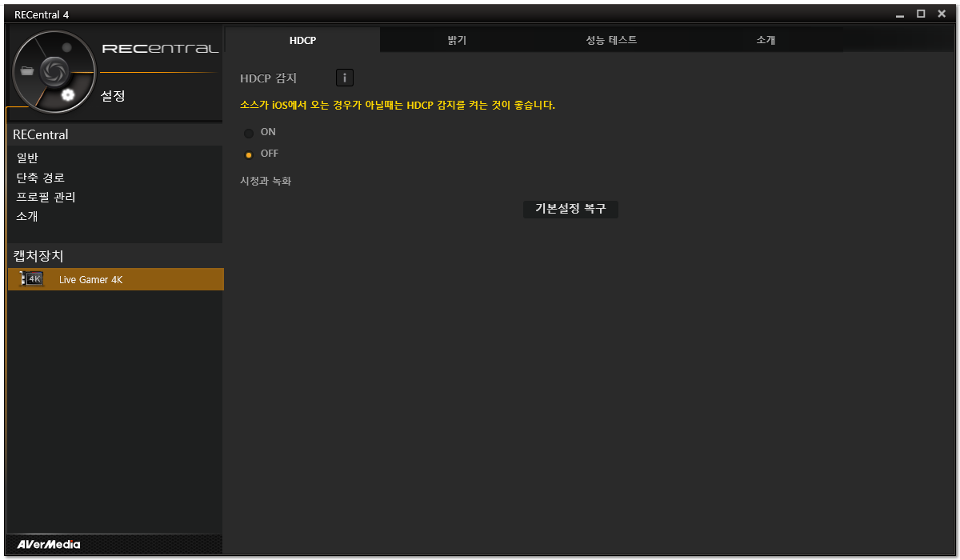Open 프로필 관리 in the sidebar

[46, 197]
